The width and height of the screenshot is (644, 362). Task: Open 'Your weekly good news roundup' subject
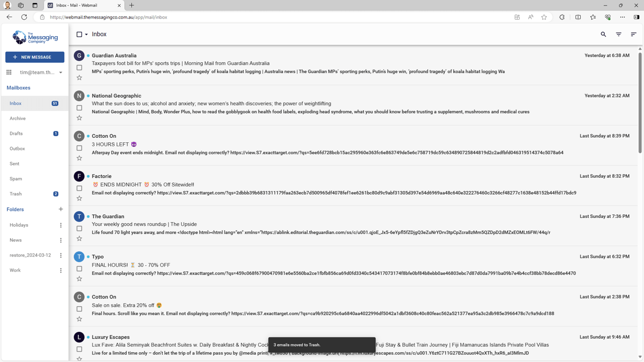click(x=144, y=224)
